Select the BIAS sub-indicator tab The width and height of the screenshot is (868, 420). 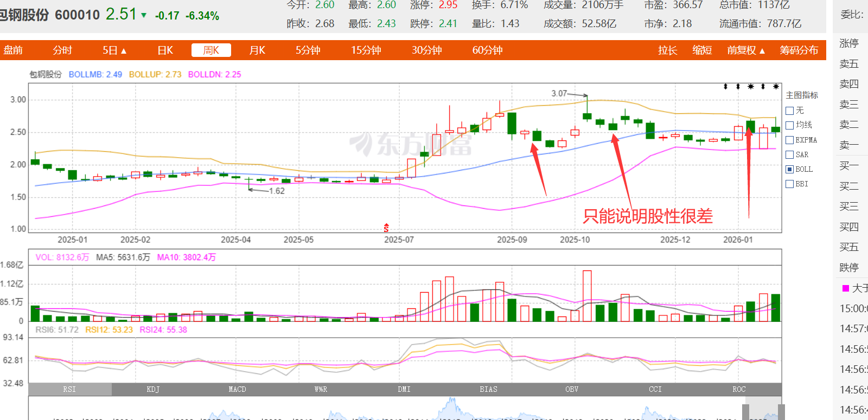point(488,389)
